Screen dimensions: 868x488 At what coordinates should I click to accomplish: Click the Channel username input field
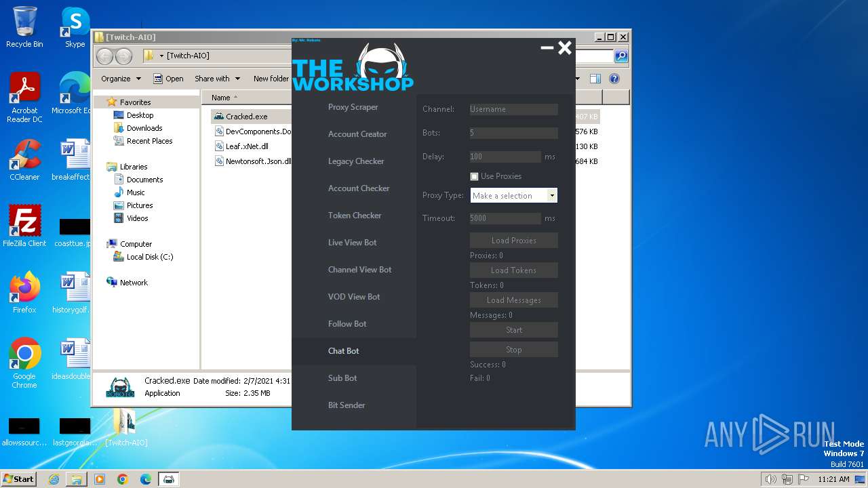[513, 109]
